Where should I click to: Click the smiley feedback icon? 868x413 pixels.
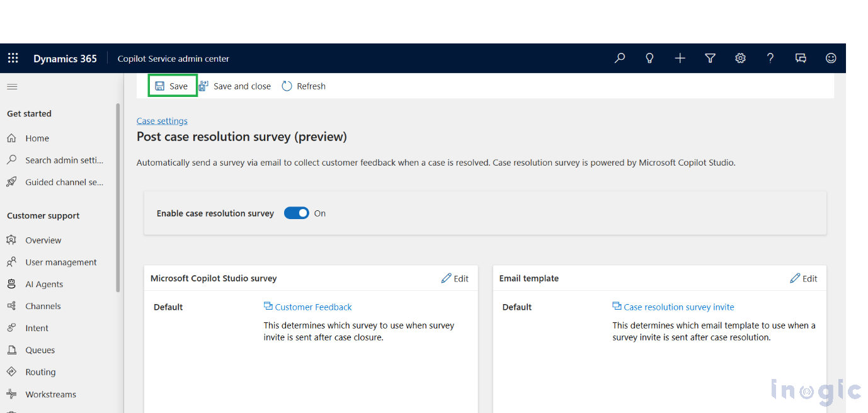tap(831, 59)
